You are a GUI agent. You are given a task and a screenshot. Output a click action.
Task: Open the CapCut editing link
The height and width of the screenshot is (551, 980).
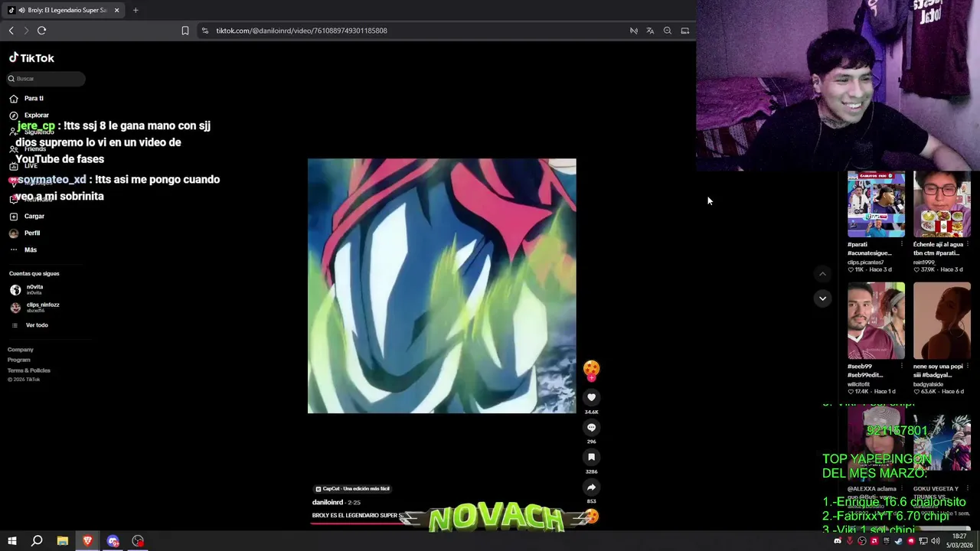click(x=353, y=488)
